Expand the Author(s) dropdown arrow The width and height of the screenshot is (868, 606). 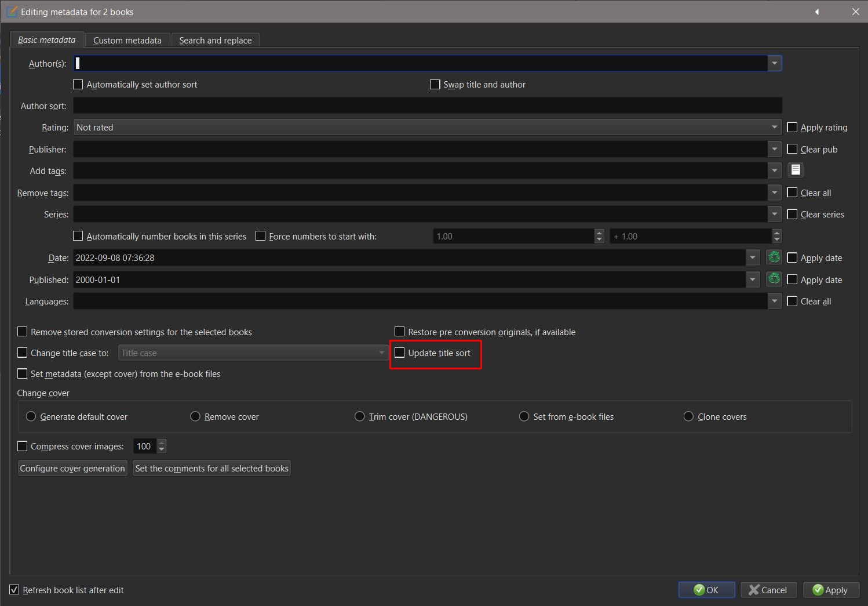click(x=775, y=63)
